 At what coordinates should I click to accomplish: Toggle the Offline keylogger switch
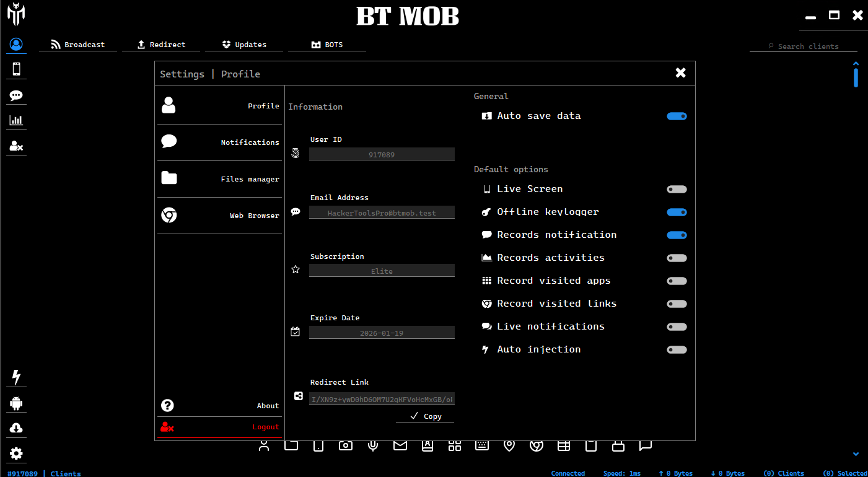pos(677,212)
